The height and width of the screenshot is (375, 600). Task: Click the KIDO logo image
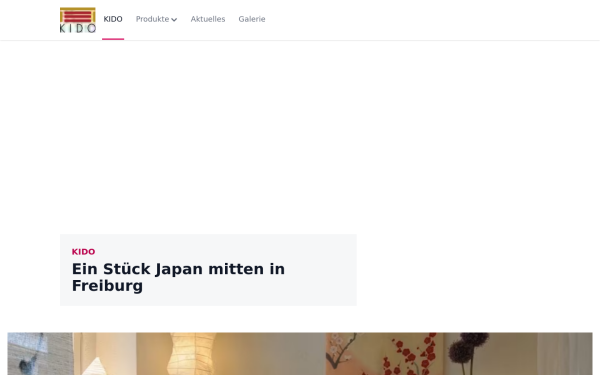78,20
